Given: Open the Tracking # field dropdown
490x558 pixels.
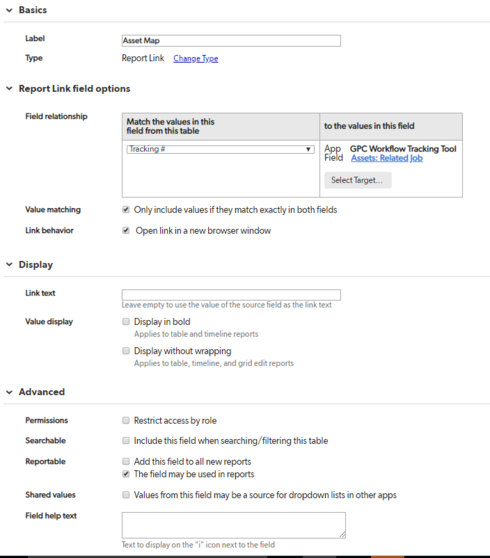Looking at the screenshot, I should [x=220, y=149].
